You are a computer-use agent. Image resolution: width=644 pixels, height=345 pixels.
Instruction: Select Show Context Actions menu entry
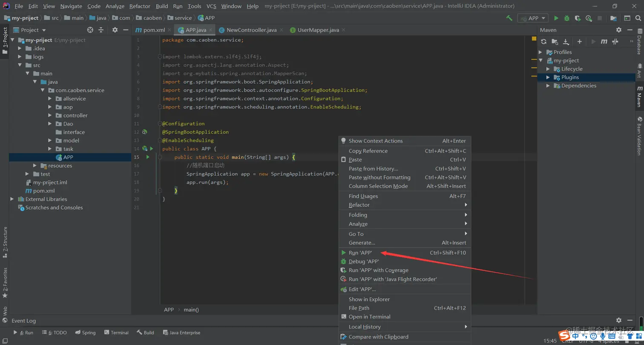pos(405,141)
